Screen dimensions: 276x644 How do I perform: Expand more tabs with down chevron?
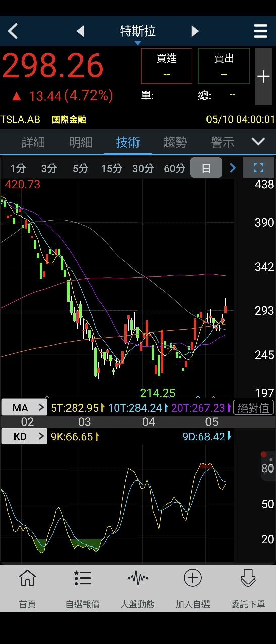click(258, 142)
